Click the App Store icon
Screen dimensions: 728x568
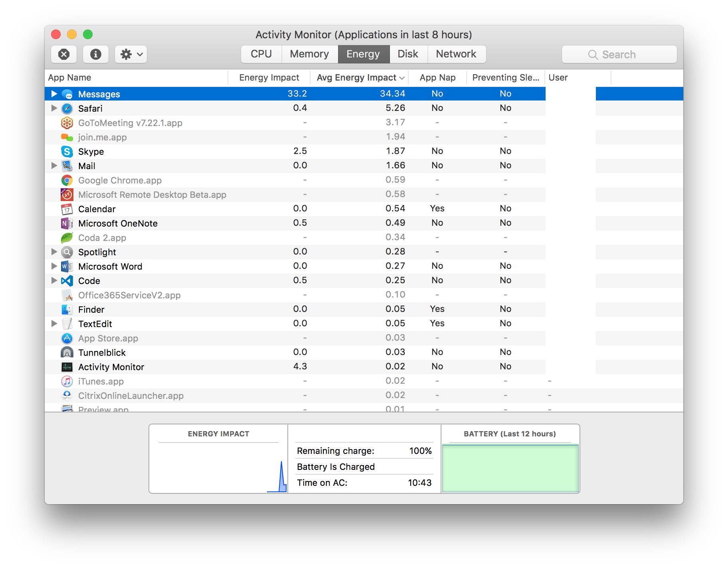[67, 338]
